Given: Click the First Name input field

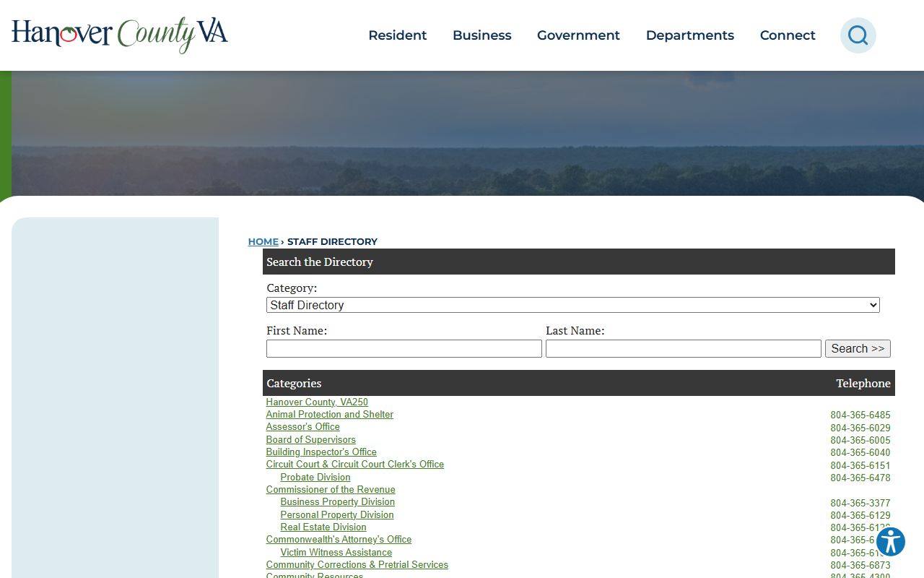Looking at the screenshot, I should [x=404, y=348].
